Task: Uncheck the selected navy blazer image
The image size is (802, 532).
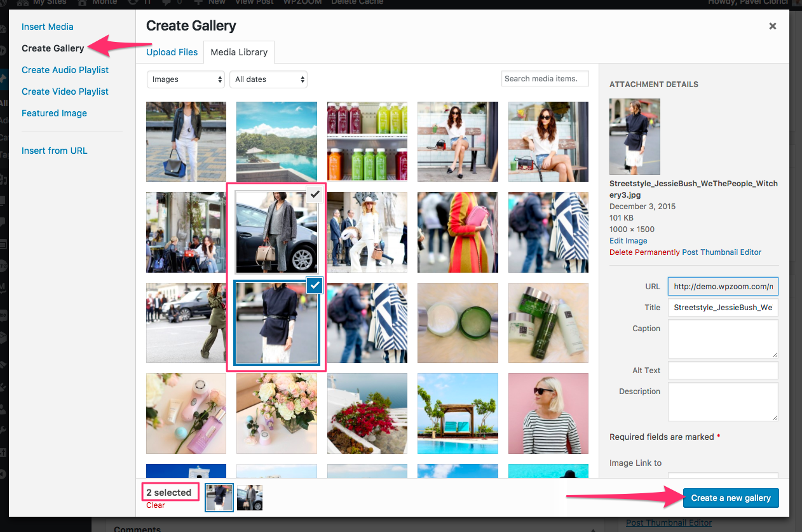Action: click(315, 286)
